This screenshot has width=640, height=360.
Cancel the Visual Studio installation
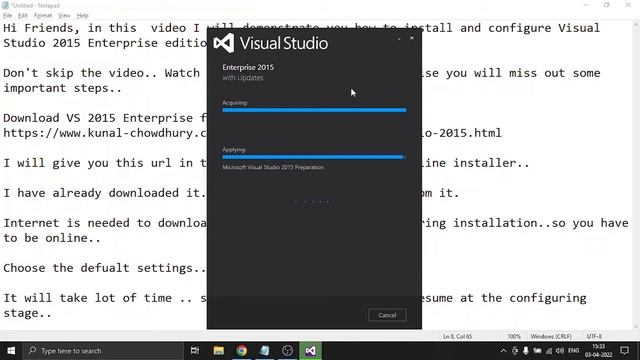[x=387, y=315]
